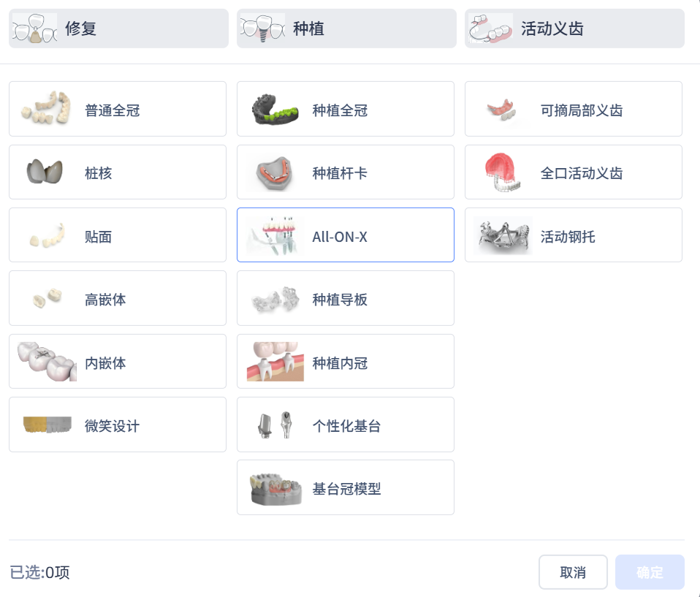Click the 种植全冠 green implant model icon
Screen dimensions: 700x597
pyautogui.click(x=275, y=110)
